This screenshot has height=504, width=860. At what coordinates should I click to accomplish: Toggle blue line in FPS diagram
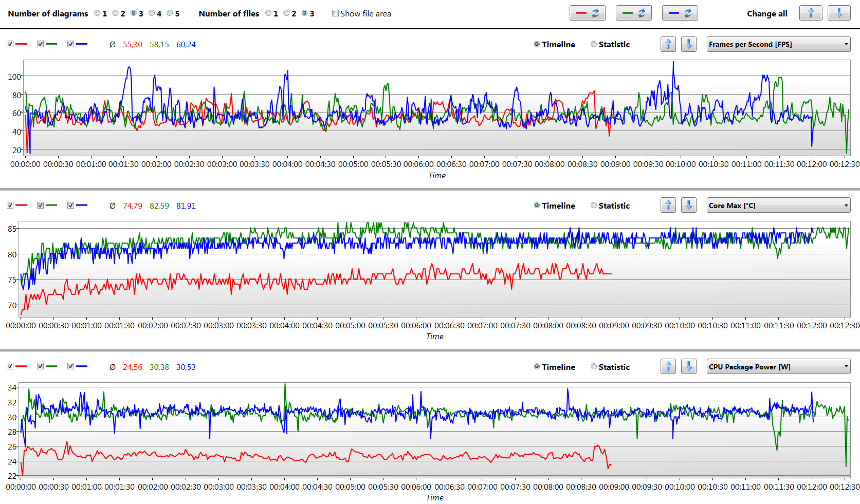pos(70,44)
